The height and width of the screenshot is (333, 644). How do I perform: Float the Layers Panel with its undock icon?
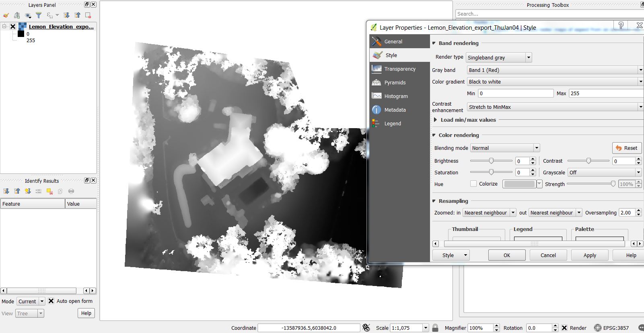[x=87, y=4]
